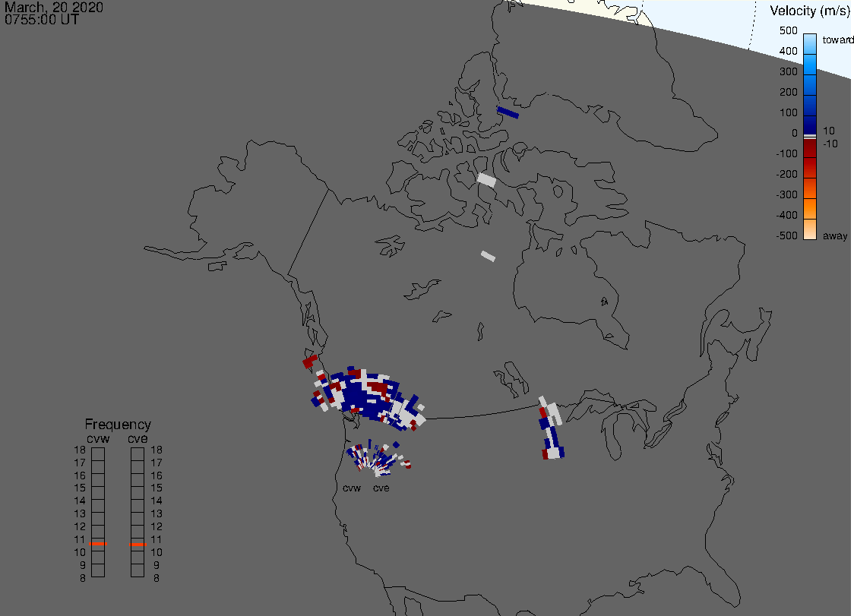The width and height of the screenshot is (854, 616).
Task: Click the "away" label by color bar
Action: [x=835, y=235]
